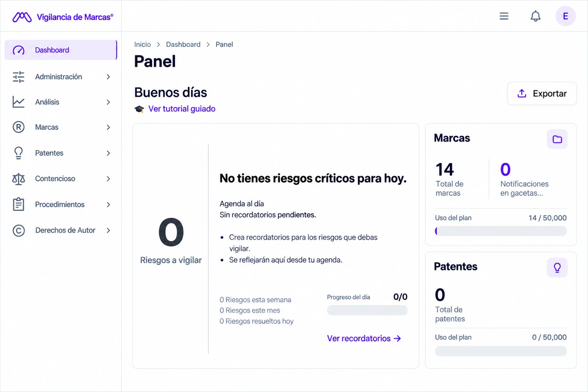588x392 pixels.
Task: Open the Análisis menu item
Action: (61, 102)
